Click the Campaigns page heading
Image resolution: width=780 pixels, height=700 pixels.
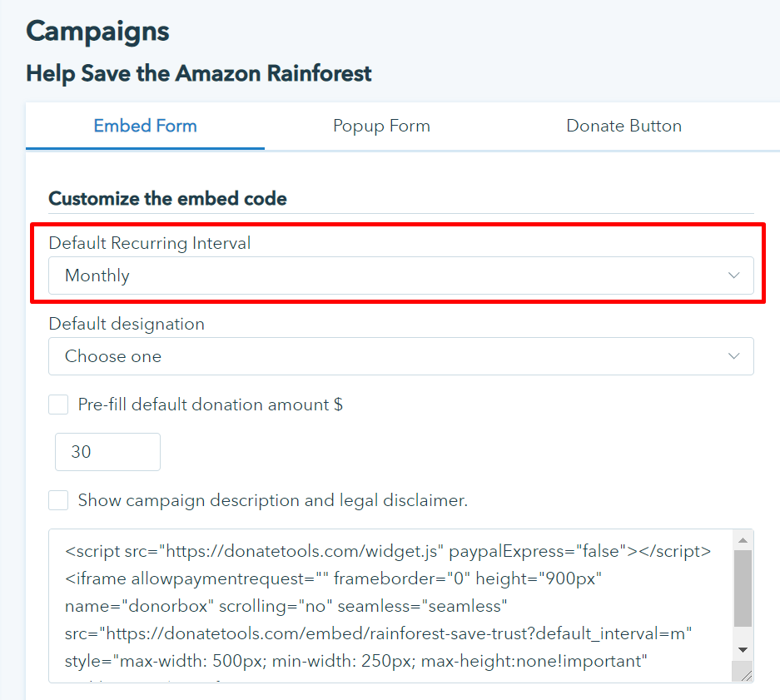click(x=97, y=32)
